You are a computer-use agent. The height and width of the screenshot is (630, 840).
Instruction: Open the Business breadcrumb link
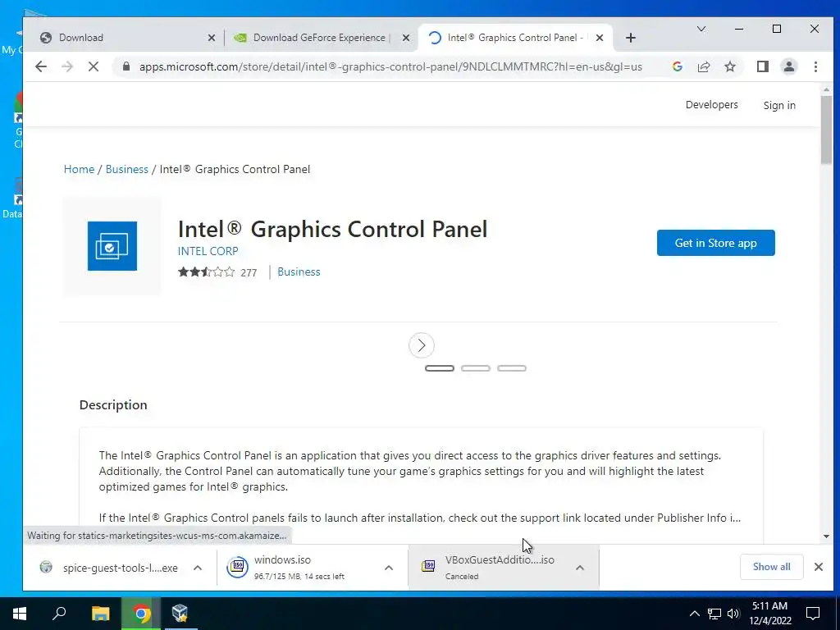pos(126,169)
